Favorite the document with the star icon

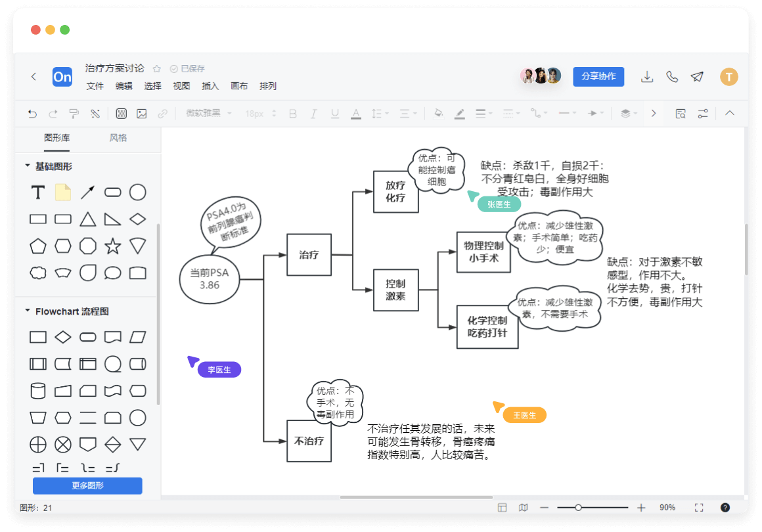(x=157, y=68)
